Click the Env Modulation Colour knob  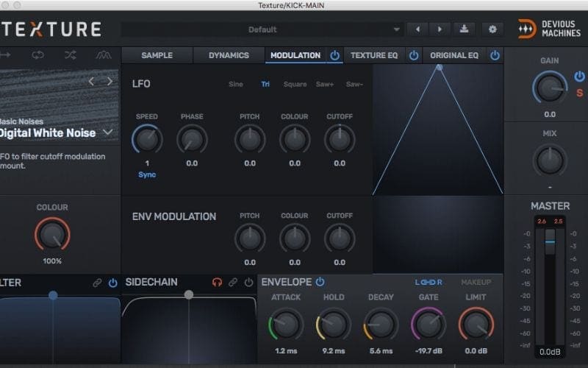tap(295, 238)
